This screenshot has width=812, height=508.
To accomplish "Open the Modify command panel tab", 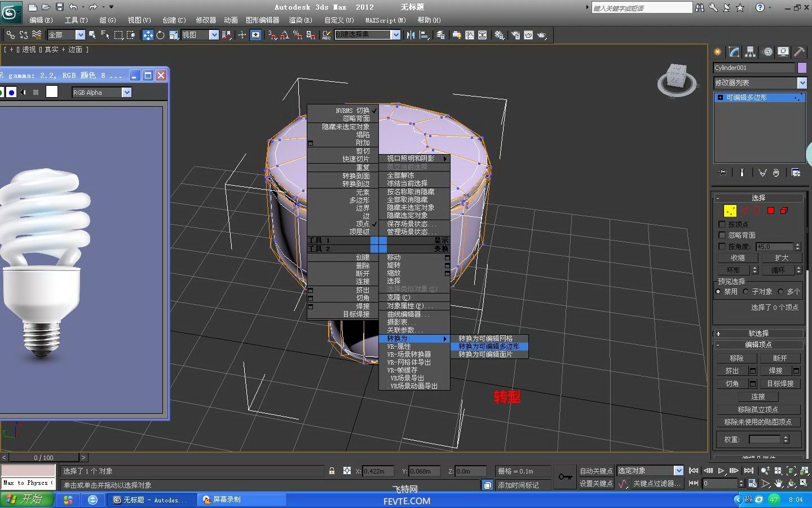I will [734, 52].
